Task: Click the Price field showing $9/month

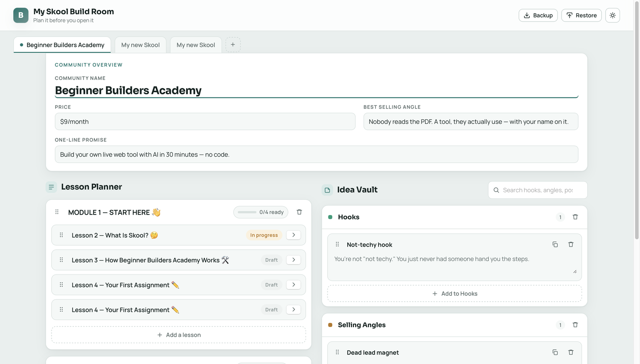Action: [205, 121]
